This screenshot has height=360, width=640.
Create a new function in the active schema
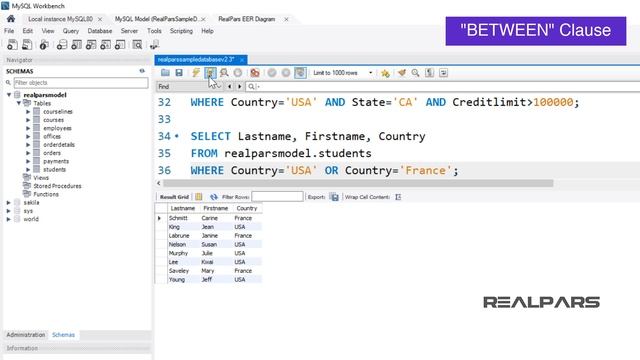click(x=120, y=44)
